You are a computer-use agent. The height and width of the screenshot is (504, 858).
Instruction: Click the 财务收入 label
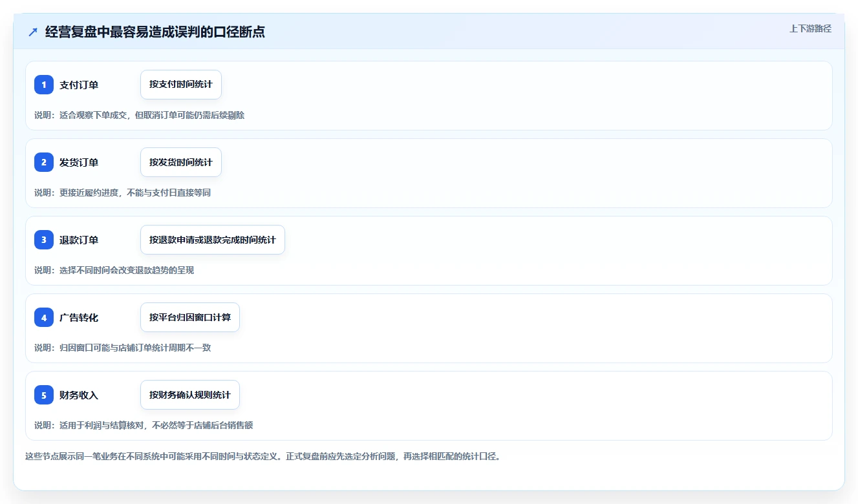(x=79, y=395)
